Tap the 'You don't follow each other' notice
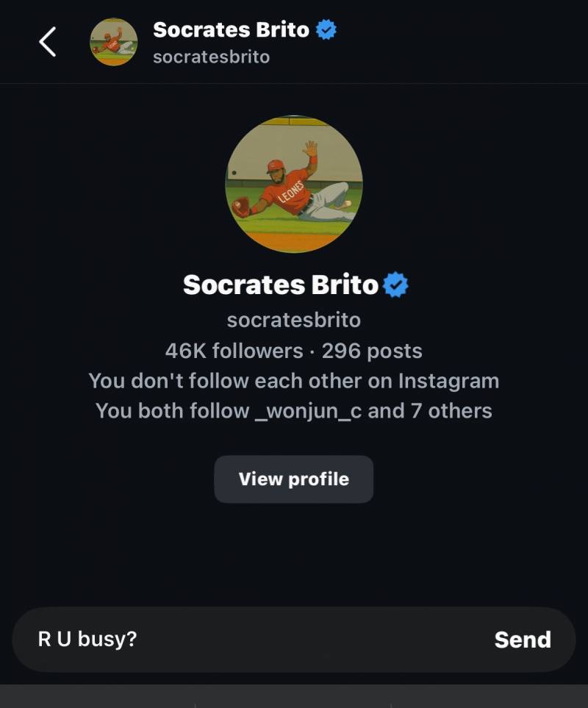Viewport: 588px width, 708px height. (294, 381)
